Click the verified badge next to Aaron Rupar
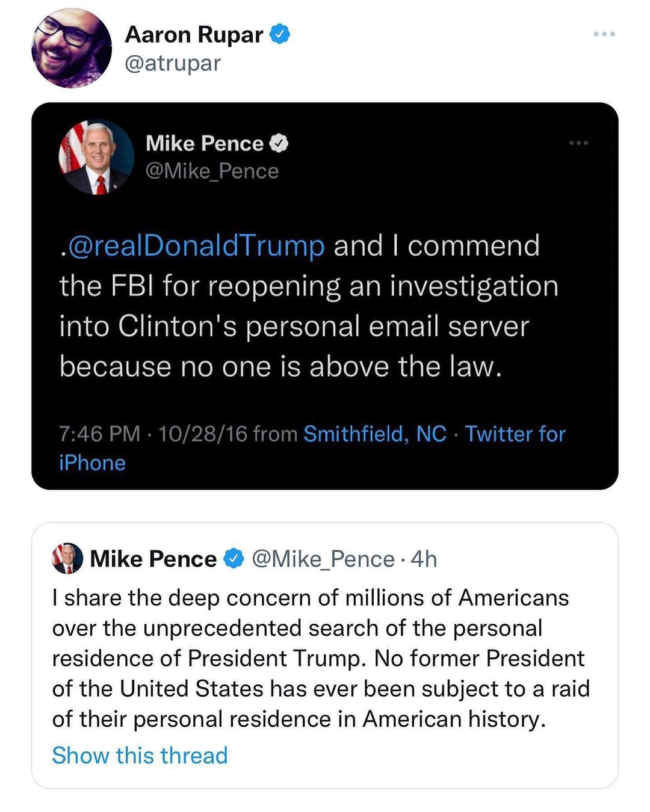This screenshot has width=650, height=812. click(279, 34)
